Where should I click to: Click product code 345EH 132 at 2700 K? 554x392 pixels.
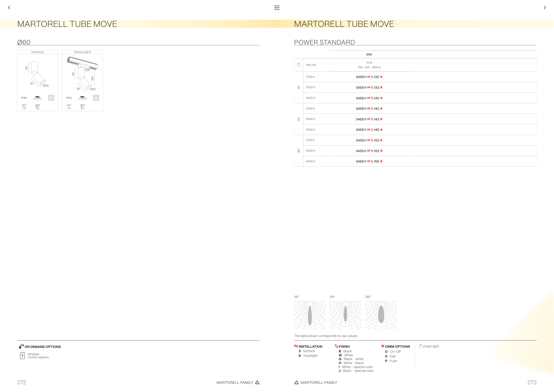369,77
